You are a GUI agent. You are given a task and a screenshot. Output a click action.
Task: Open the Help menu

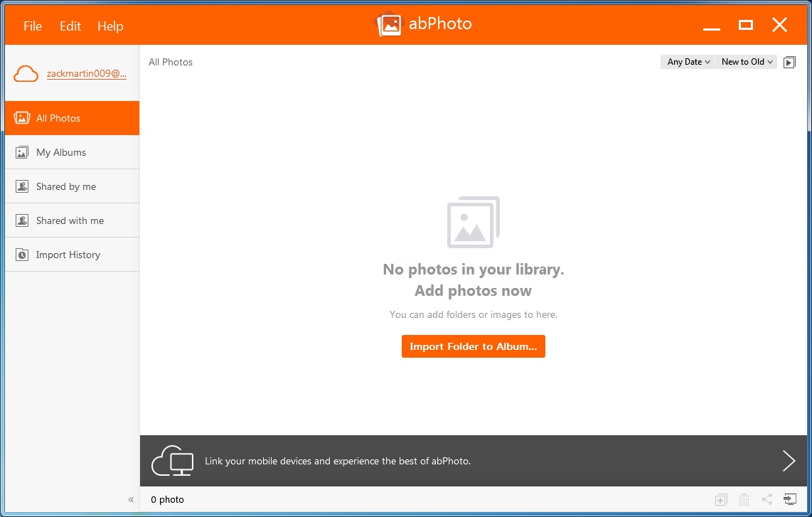point(110,26)
